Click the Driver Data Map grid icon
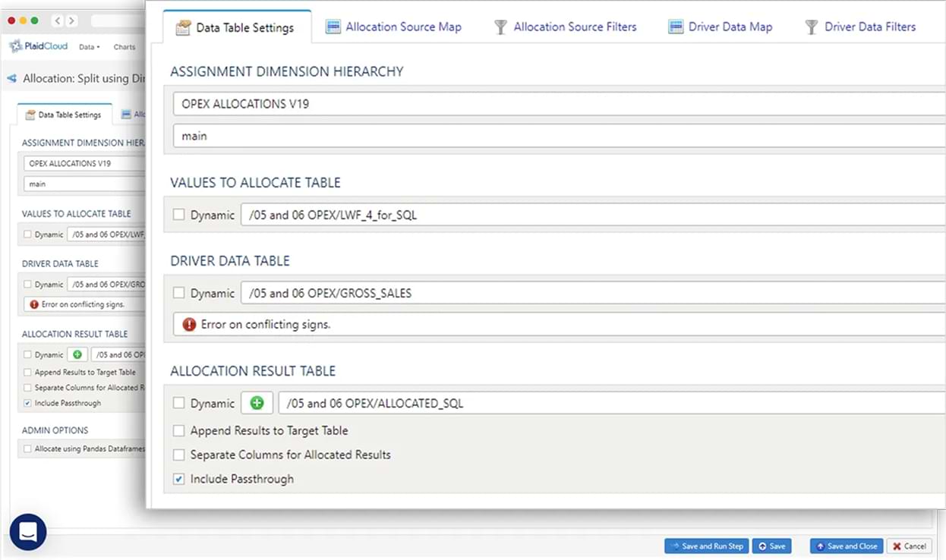 click(x=676, y=27)
